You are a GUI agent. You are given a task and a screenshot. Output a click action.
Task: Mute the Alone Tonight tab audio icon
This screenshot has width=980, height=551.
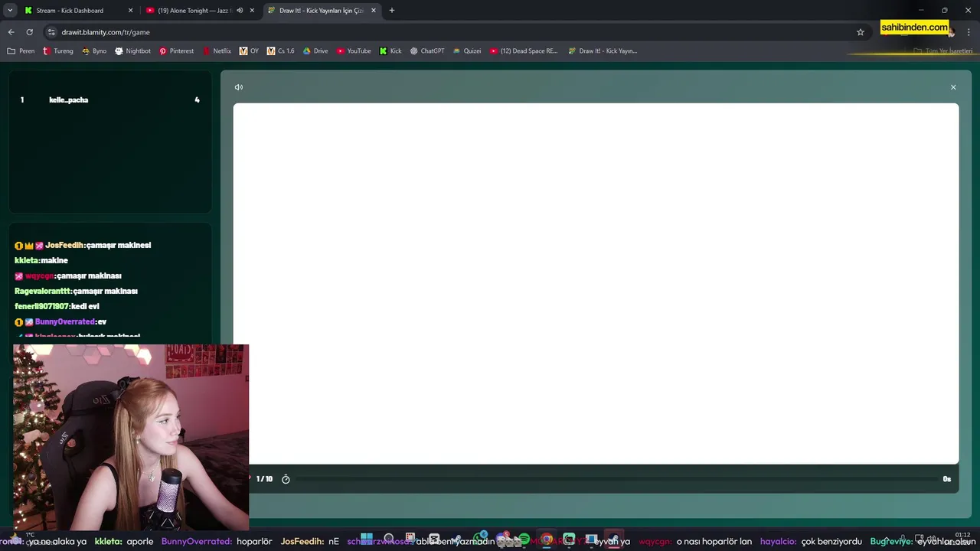pos(240,11)
